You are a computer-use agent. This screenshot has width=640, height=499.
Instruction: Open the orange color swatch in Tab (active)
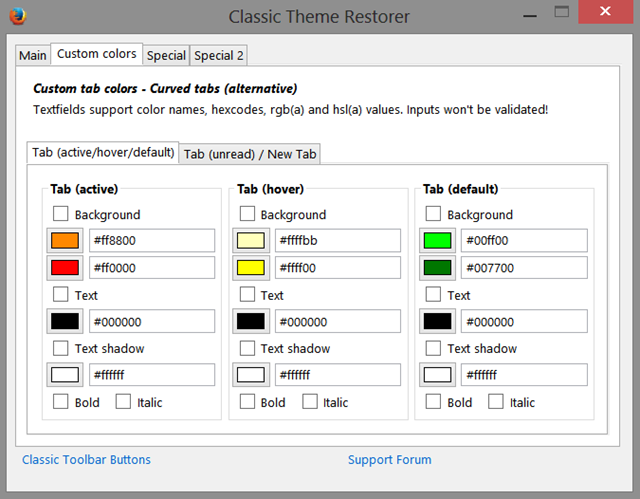click(66, 241)
